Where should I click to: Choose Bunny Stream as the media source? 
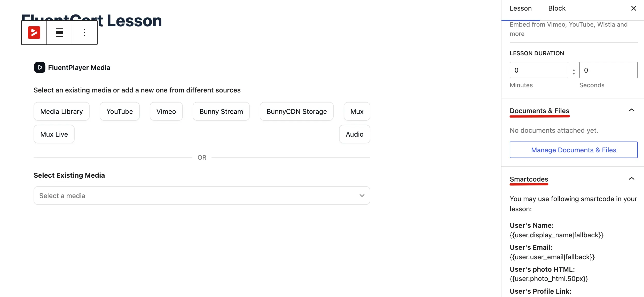pyautogui.click(x=221, y=111)
